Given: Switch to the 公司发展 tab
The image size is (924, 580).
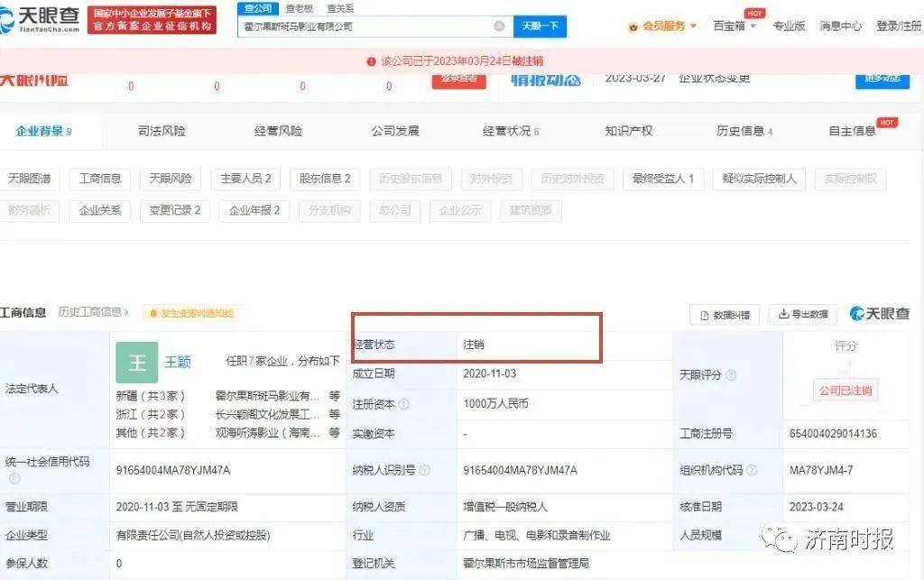Looking at the screenshot, I should (395, 131).
